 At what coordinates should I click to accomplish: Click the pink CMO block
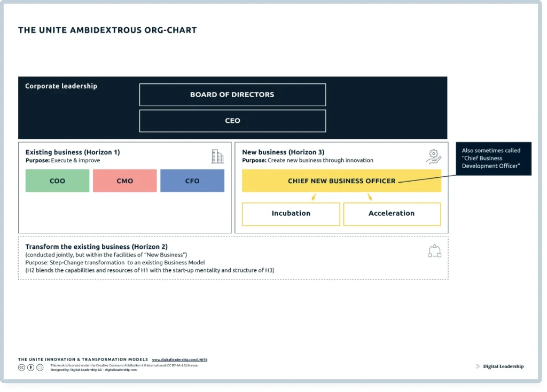124,181
